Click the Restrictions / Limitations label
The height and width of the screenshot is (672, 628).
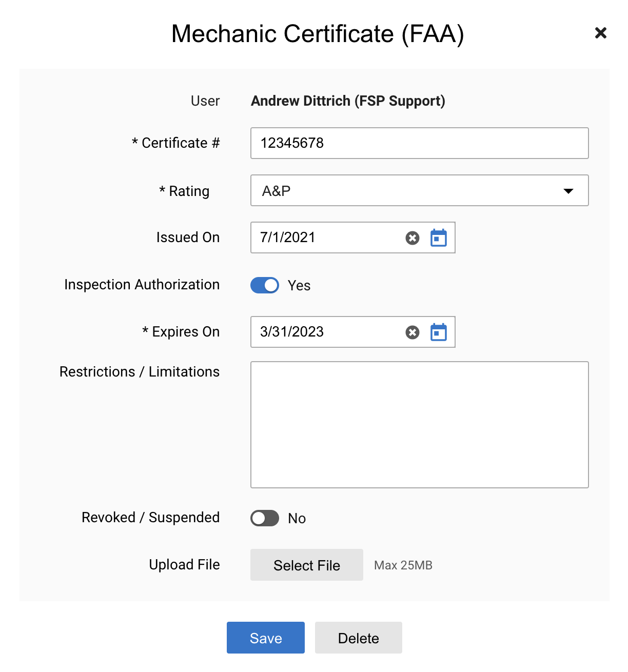tap(140, 372)
